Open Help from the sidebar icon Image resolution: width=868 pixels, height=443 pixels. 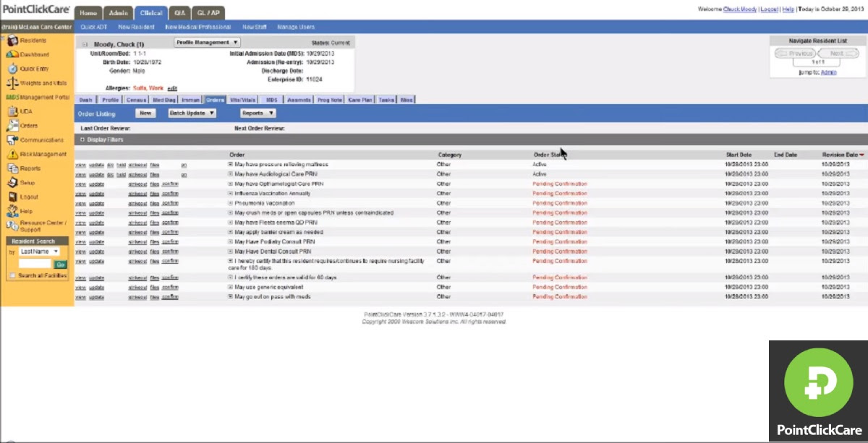pyautogui.click(x=12, y=211)
